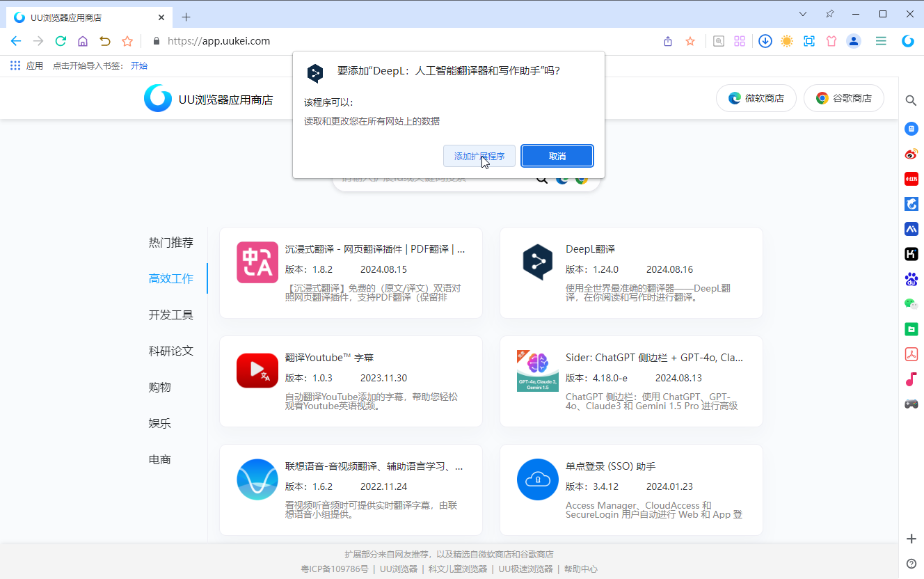Open WeChat from the right sidebar

tap(911, 303)
